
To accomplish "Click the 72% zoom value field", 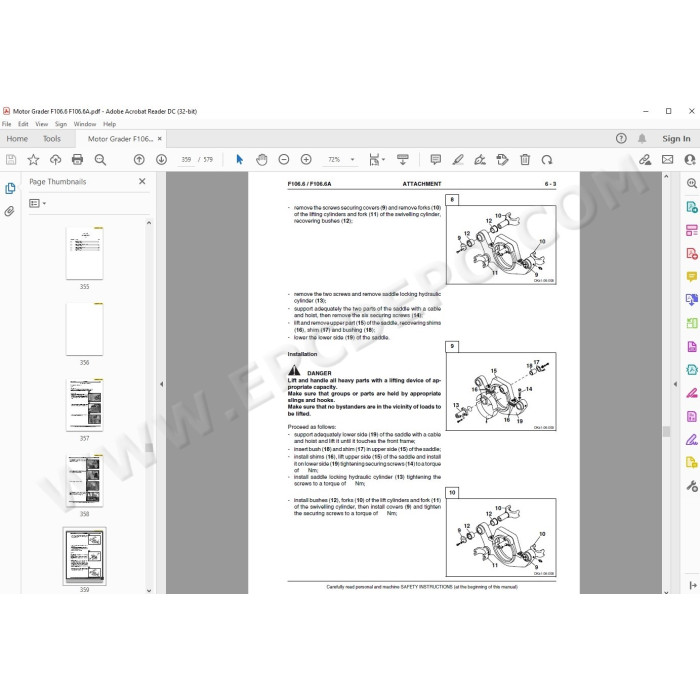I will (334, 159).
